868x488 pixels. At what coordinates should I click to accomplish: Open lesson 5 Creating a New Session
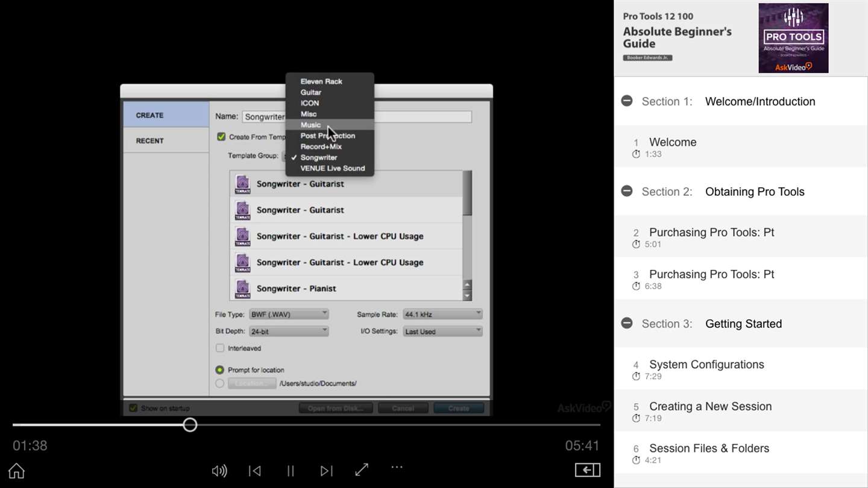pos(741,411)
